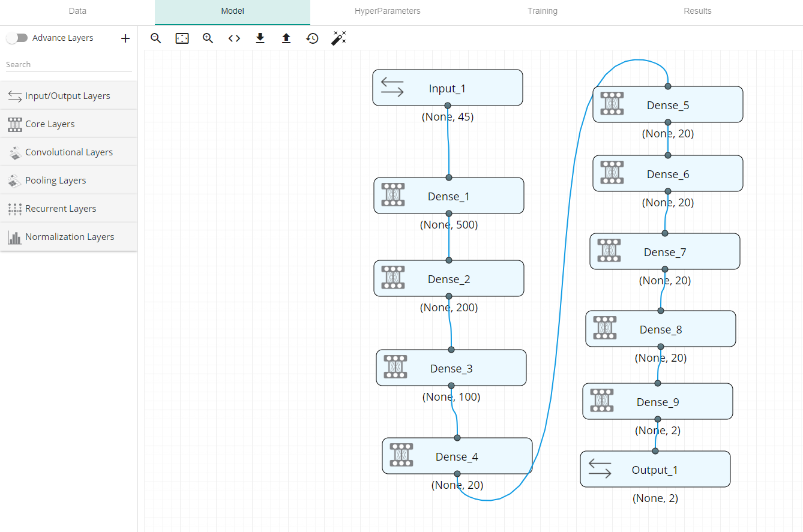803x532 pixels.
Task: Click the Dense_7 layer icon
Action: click(609, 250)
